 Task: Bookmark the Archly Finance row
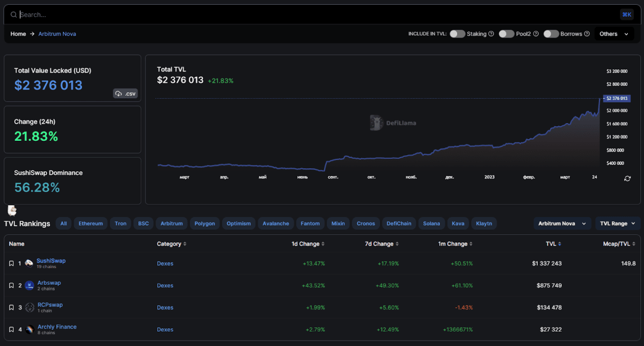click(x=11, y=330)
